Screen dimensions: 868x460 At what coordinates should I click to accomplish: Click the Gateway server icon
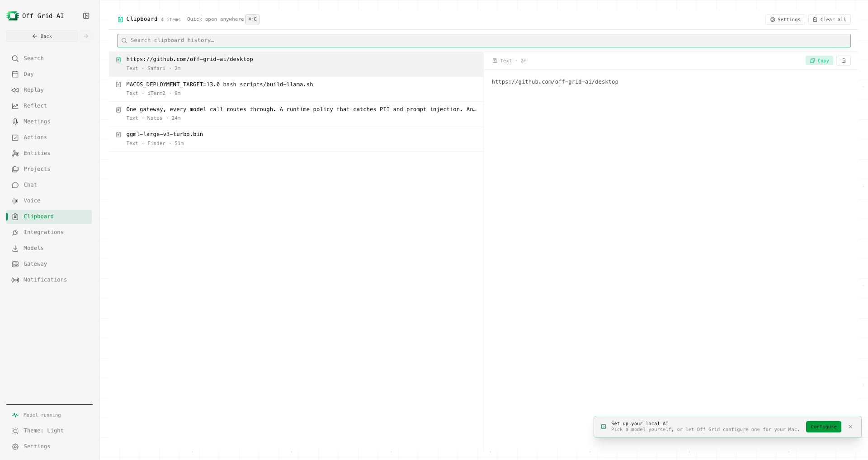(15, 264)
